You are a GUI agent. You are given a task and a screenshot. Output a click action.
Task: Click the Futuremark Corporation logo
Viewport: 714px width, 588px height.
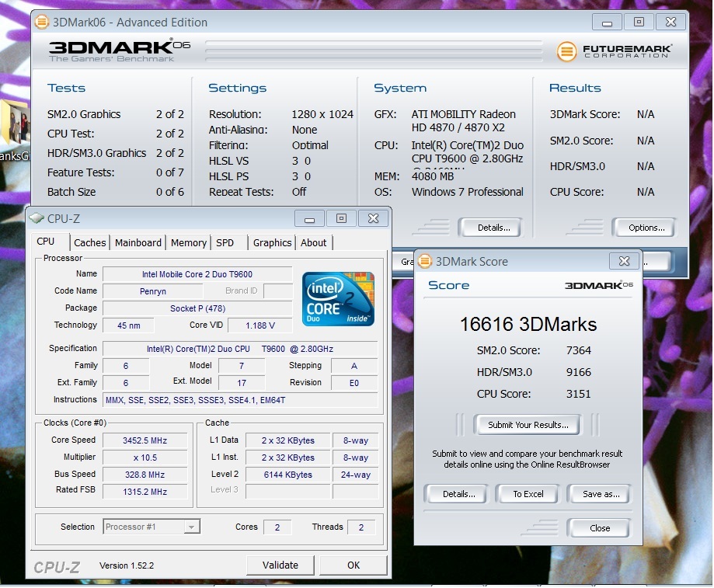615,51
